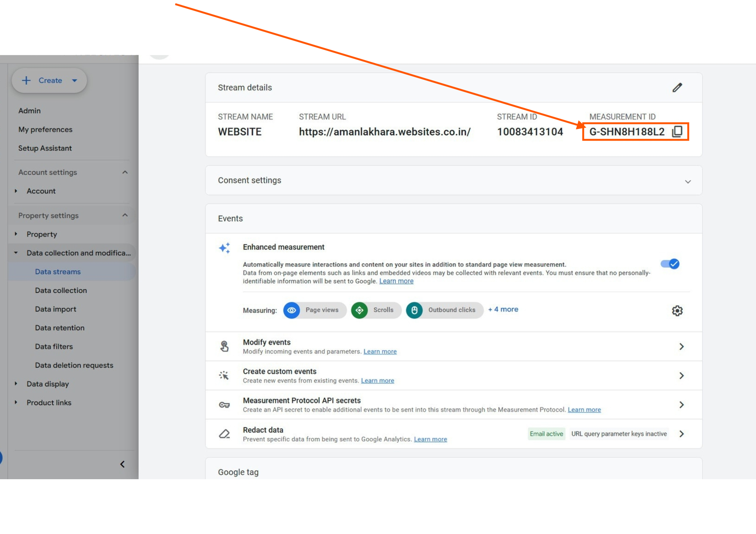
Task: Expand the Consent settings section
Action: [x=688, y=181]
